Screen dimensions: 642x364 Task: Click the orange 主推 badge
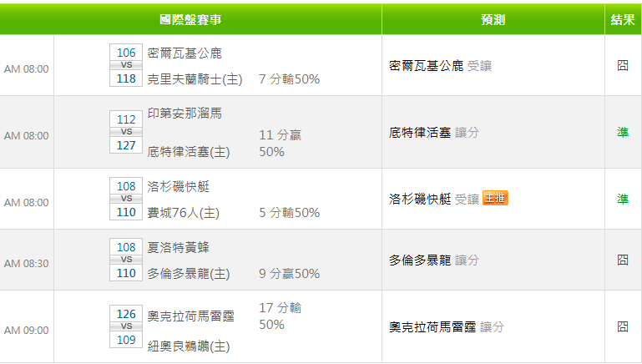pos(495,198)
